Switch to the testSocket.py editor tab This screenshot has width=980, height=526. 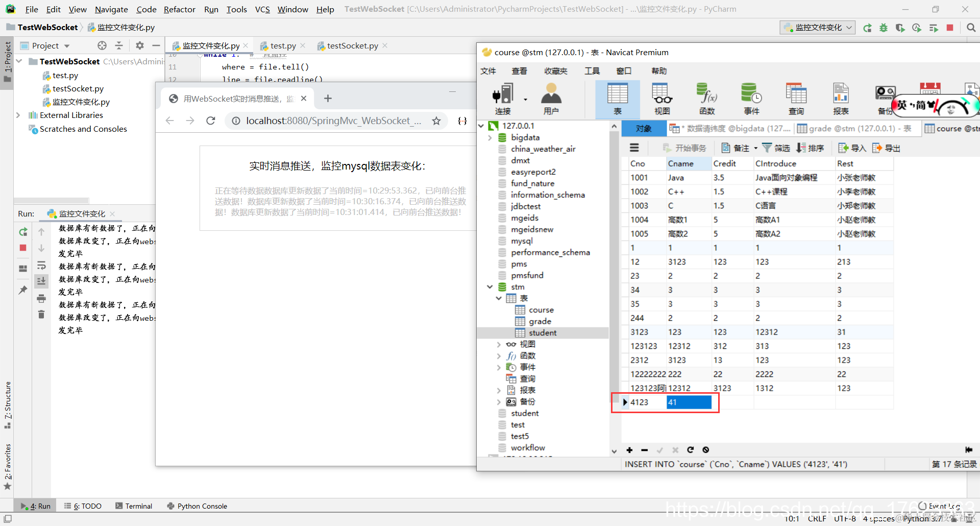click(353, 45)
